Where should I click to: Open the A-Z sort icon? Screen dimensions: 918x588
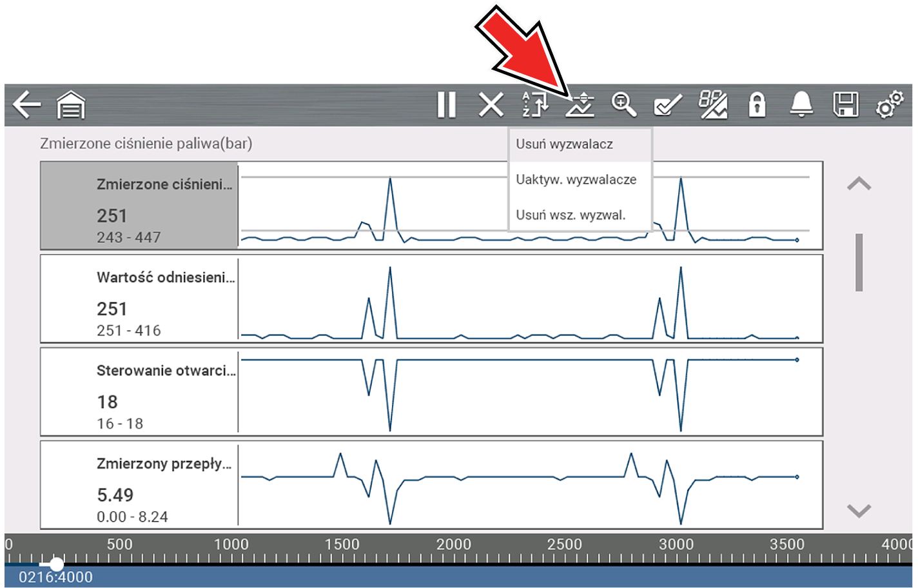pyautogui.click(x=535, y=104)
